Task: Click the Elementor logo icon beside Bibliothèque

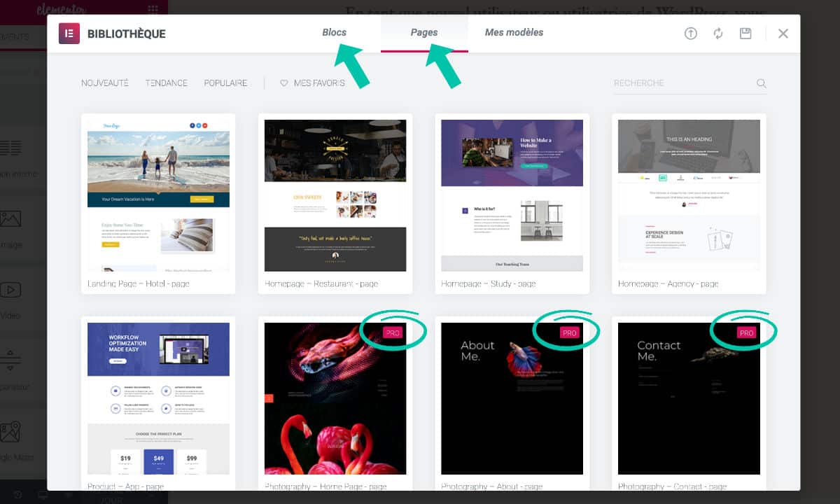Action: 69,34
